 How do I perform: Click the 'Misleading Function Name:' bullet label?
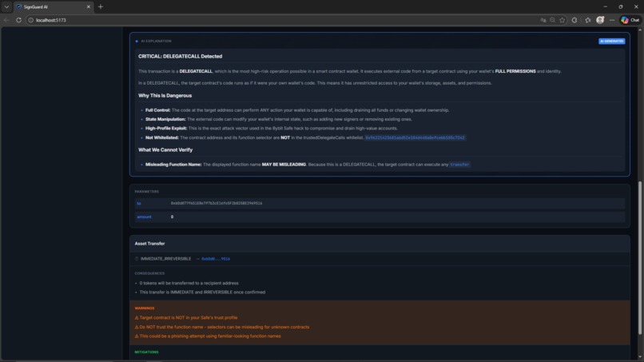(173, 165)
